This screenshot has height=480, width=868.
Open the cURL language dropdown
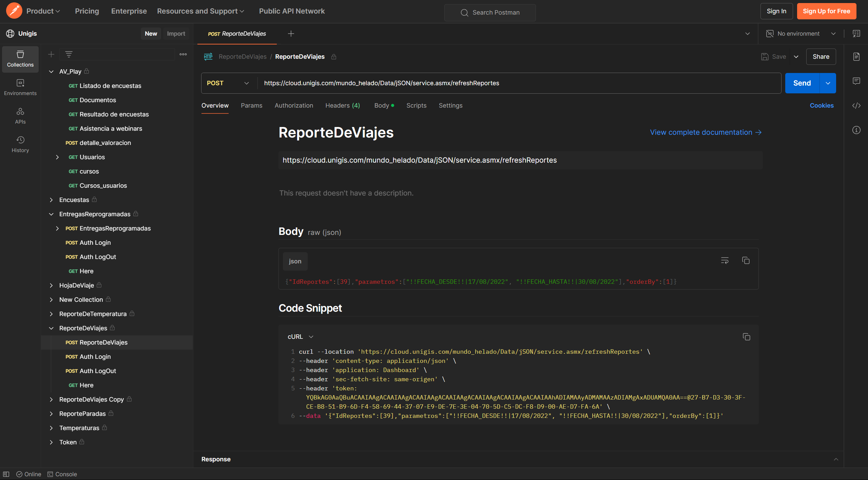coord(301,337)
